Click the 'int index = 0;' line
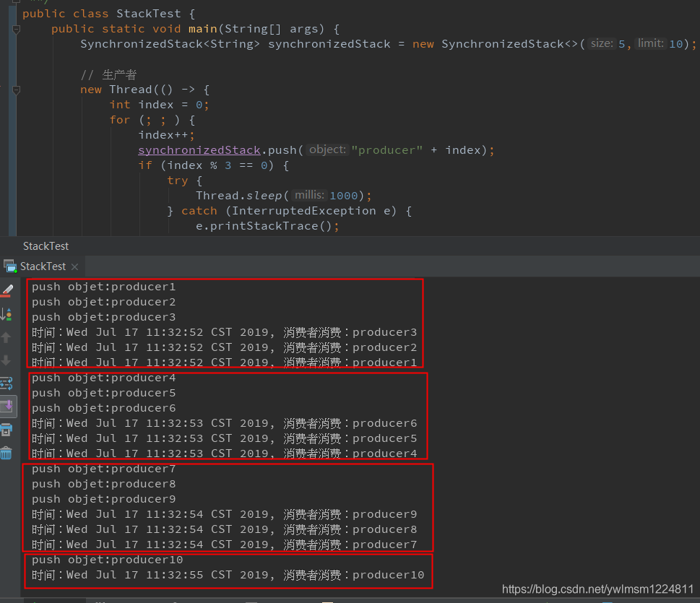 coord(160,105)
